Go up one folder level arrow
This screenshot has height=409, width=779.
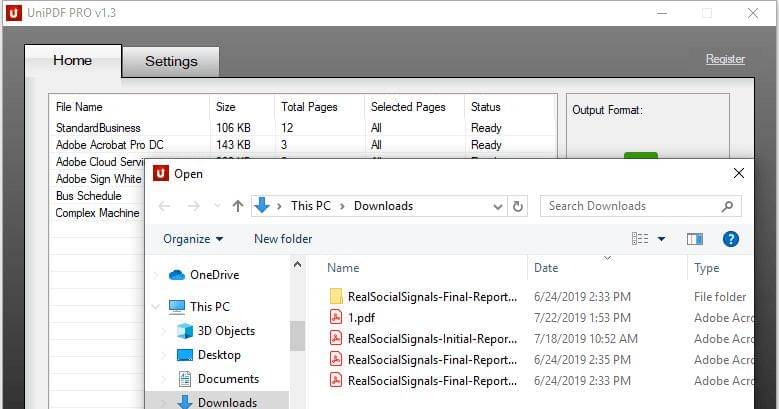tap(238, 206)
